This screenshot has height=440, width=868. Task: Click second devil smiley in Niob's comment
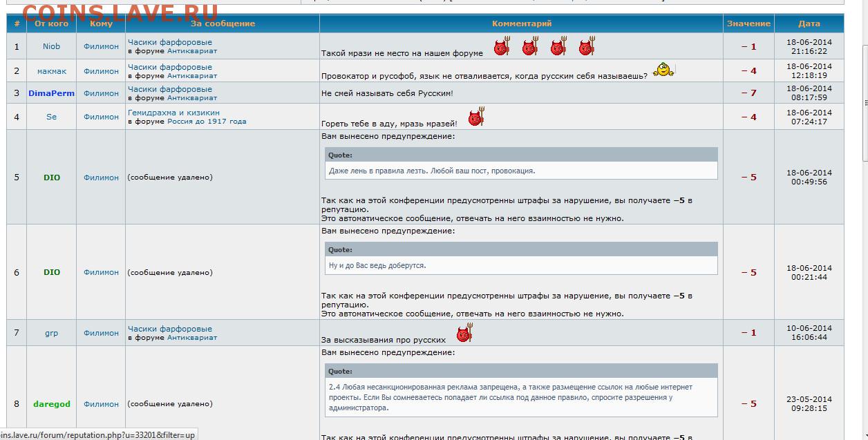[x=530, y=47]
